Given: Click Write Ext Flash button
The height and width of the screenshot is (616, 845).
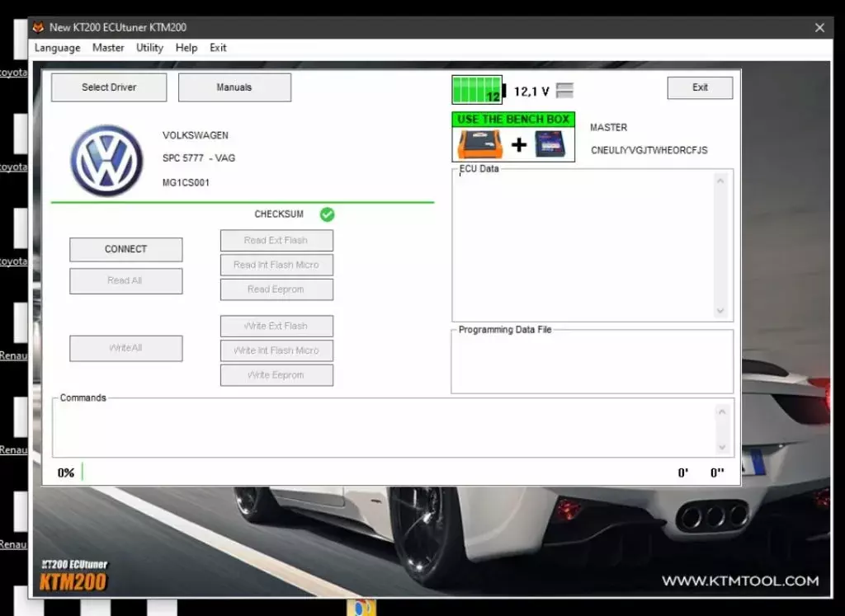Looking at the screenshot, I should 276,326.
